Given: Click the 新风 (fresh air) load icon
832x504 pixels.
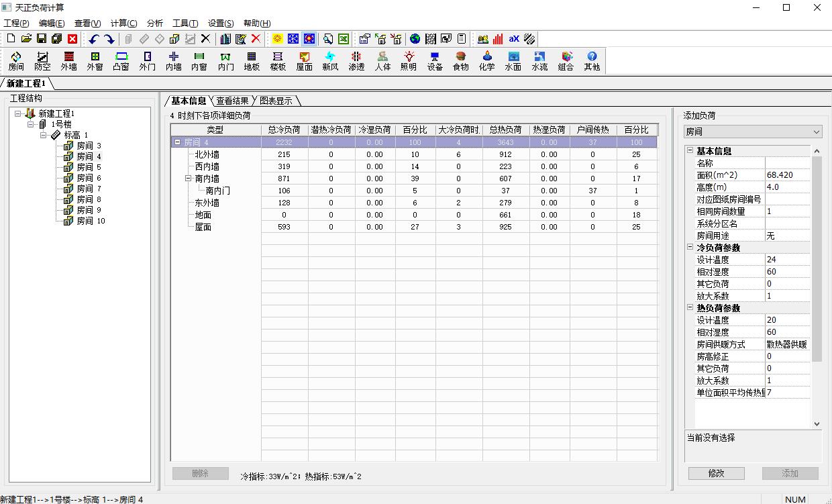Looking at the screenshot, I should [329, 60].
